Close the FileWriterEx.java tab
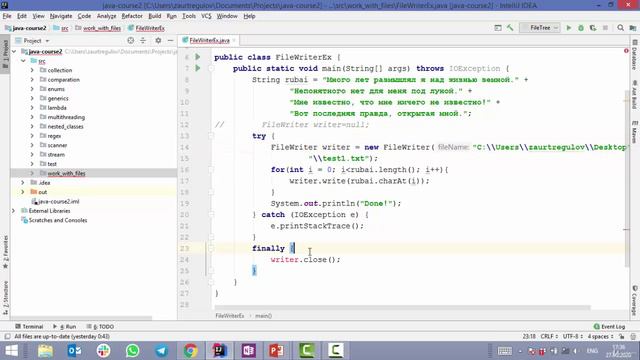 click(x=234, y=40)
